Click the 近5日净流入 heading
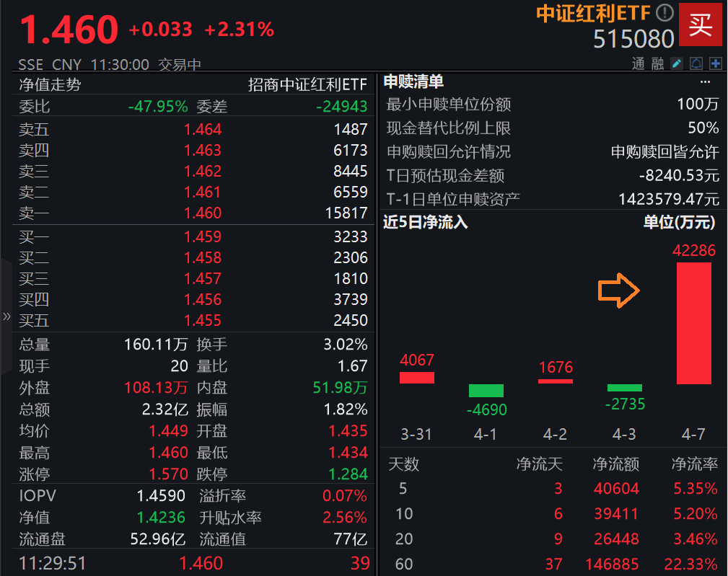The image size is (728, 576). click(425, 223)
